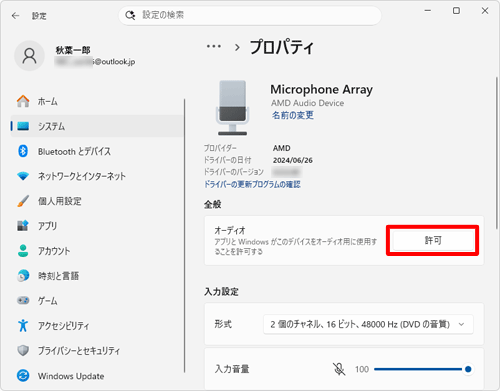Click the user profile avatar
The image size is (500, 391).
(29, 56)
